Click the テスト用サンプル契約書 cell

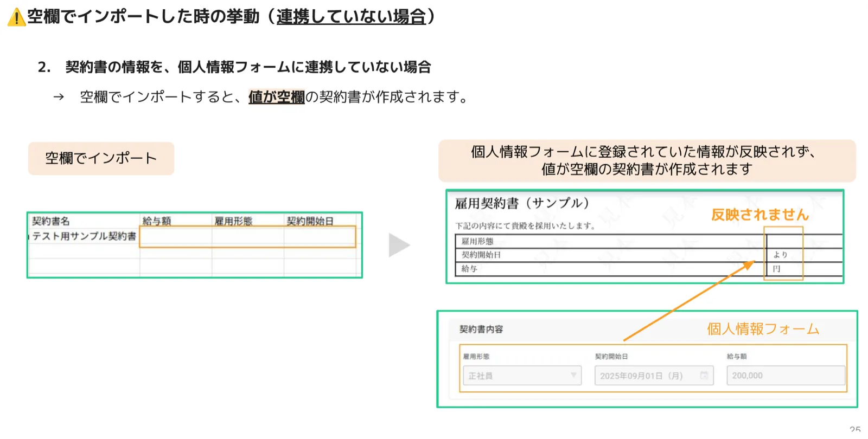(84, 236)
